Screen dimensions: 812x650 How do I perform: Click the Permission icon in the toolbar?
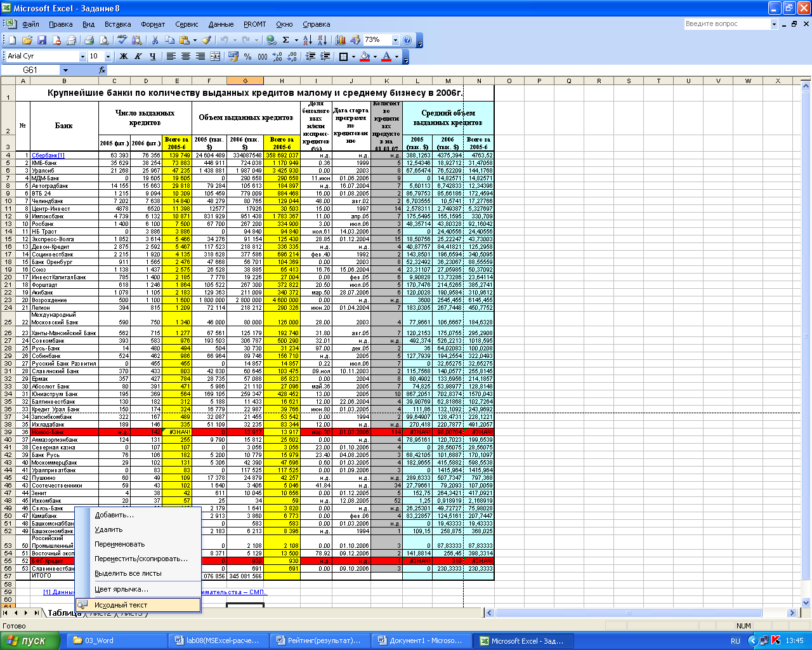tap(56, 40)
